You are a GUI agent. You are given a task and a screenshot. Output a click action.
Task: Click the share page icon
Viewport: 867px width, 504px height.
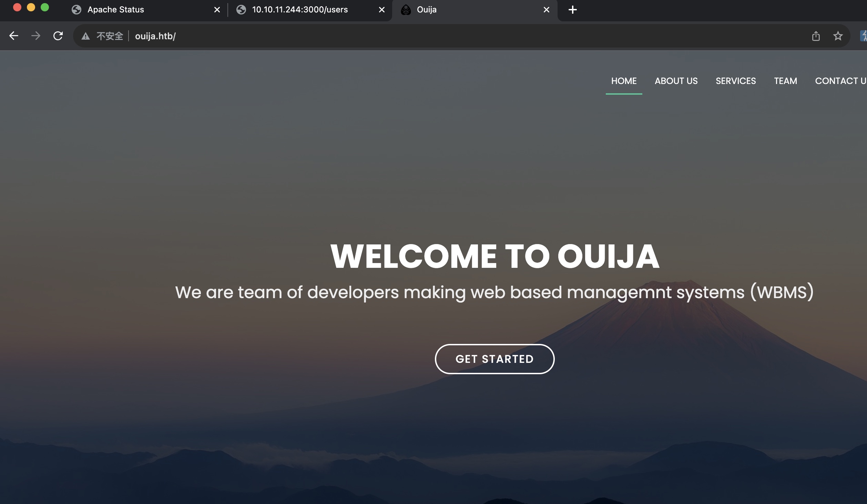(x=816, y=36)
